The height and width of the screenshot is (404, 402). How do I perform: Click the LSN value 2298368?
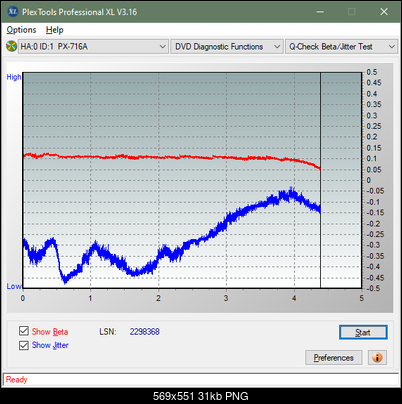(145, 332)
